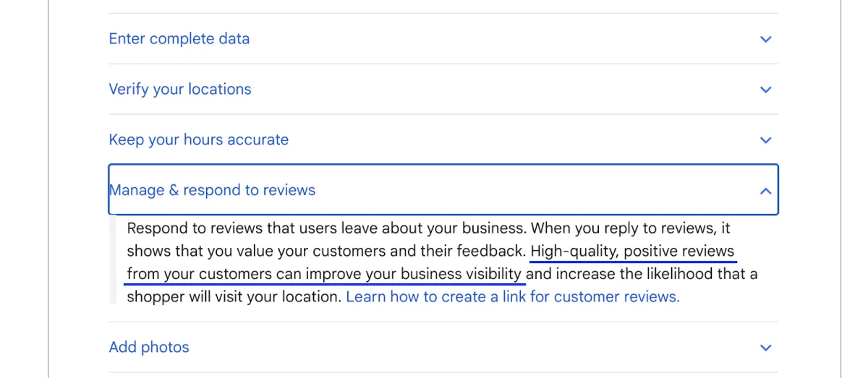Collapse the Manage & respond to reviews heading
This screenshot has height=378, width=868.
point(212,191)
